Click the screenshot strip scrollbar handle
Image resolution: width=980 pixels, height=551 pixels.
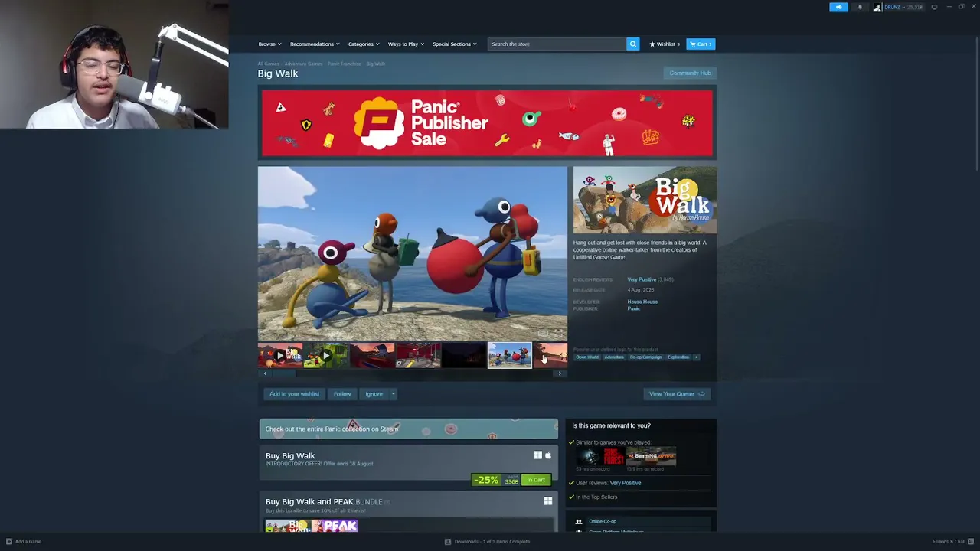coord(284,373)
